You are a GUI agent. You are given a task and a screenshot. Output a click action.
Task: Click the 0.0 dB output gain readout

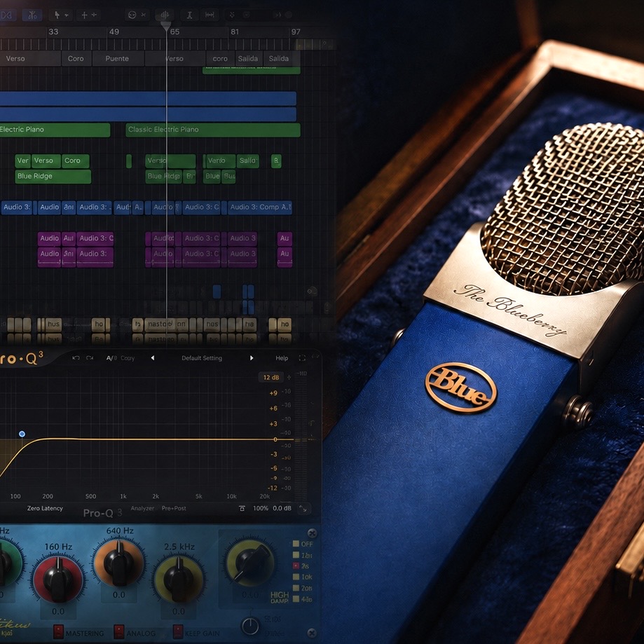pos(282,509)
